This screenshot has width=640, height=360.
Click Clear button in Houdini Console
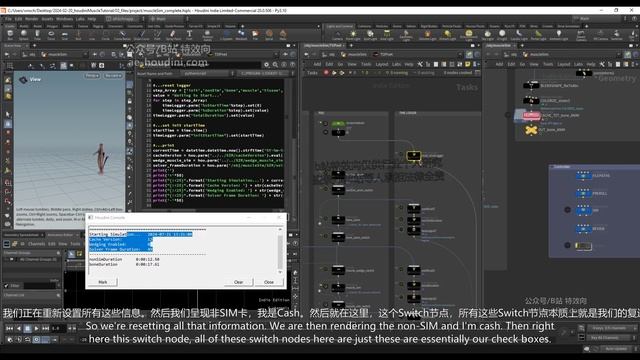coord(238,282)
